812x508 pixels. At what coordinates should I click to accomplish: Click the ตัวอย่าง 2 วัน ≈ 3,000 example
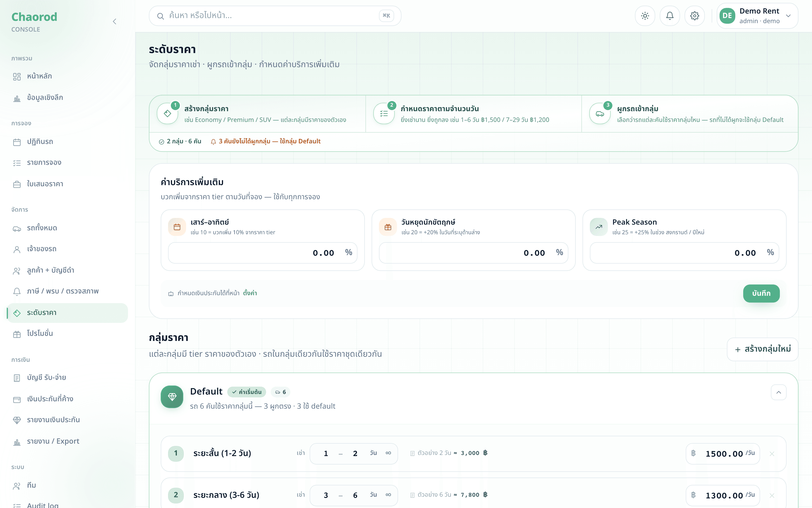click(x=449, y=453)
